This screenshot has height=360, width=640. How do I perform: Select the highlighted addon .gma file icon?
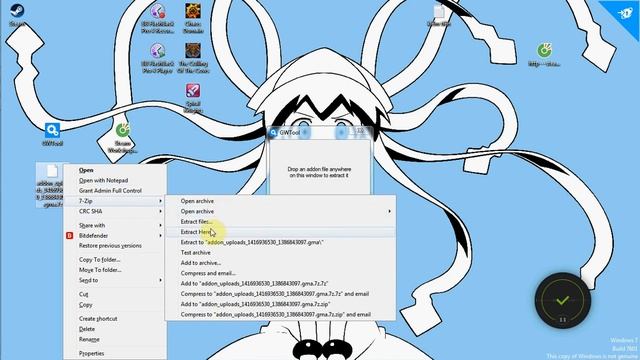(x=52, y=171)
